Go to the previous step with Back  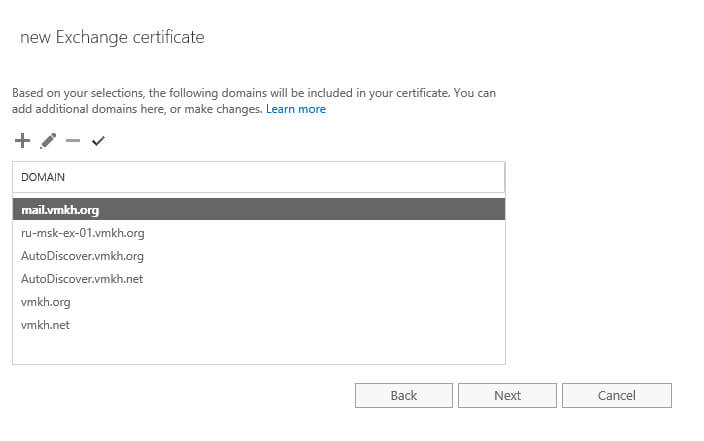[404, 395]
